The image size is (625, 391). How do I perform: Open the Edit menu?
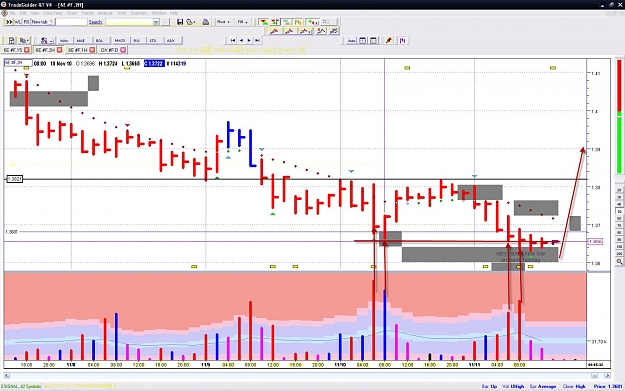pyautogui.click(x=23, y=13)
